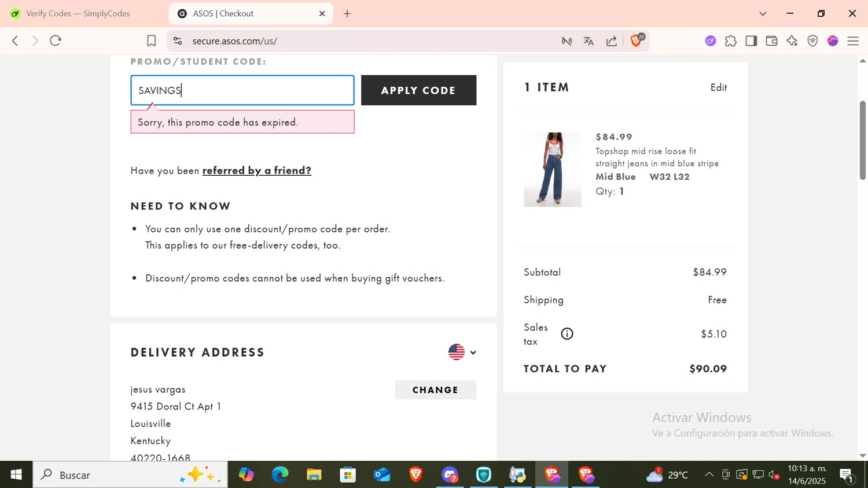This screenshot has width=868, height=488.
Task: Show sales tax information icon
Action: coord(567,334)
